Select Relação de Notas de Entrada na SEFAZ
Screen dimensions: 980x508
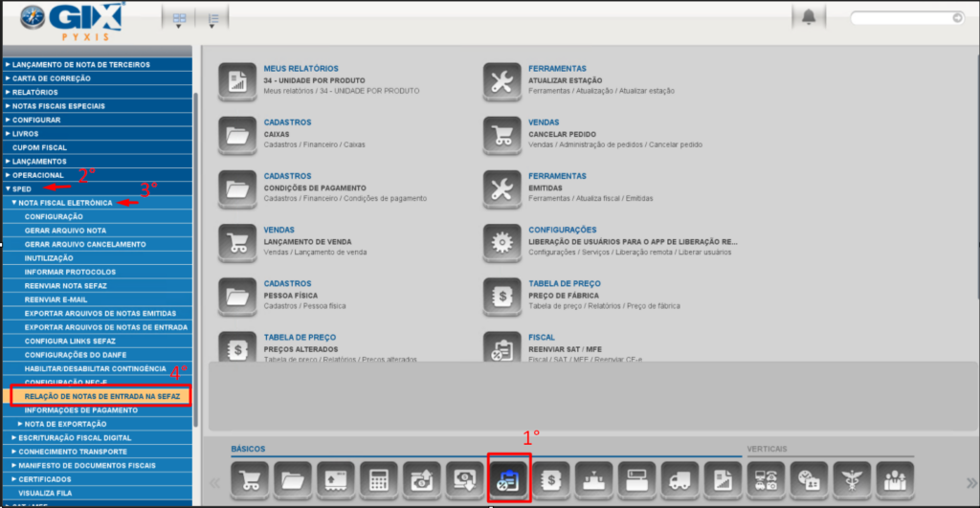point(101,395)
